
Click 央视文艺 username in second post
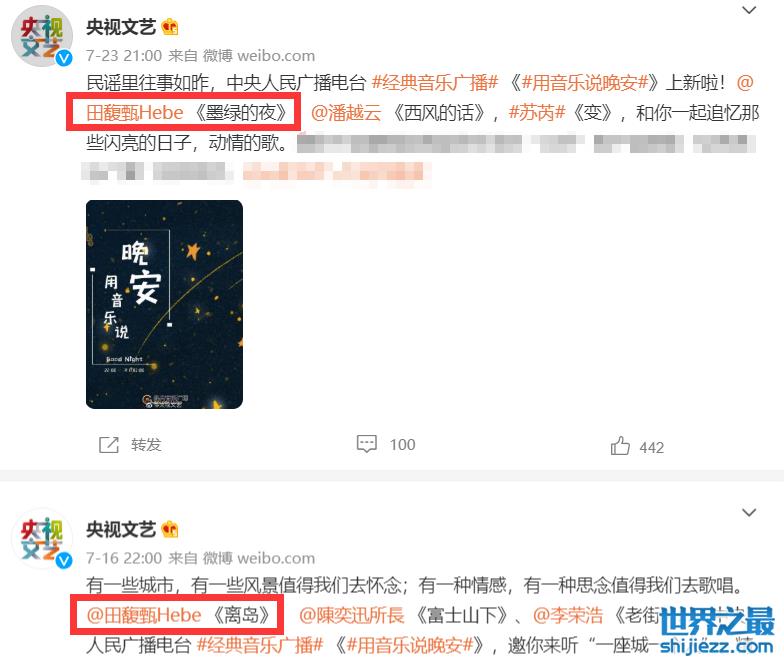[121, 529]
